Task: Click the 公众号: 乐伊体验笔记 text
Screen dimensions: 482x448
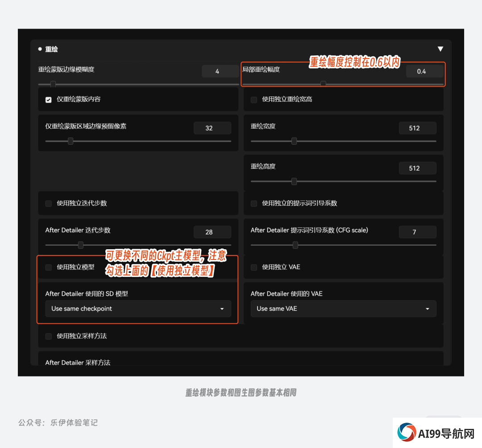Action: (x=58, y=423)
